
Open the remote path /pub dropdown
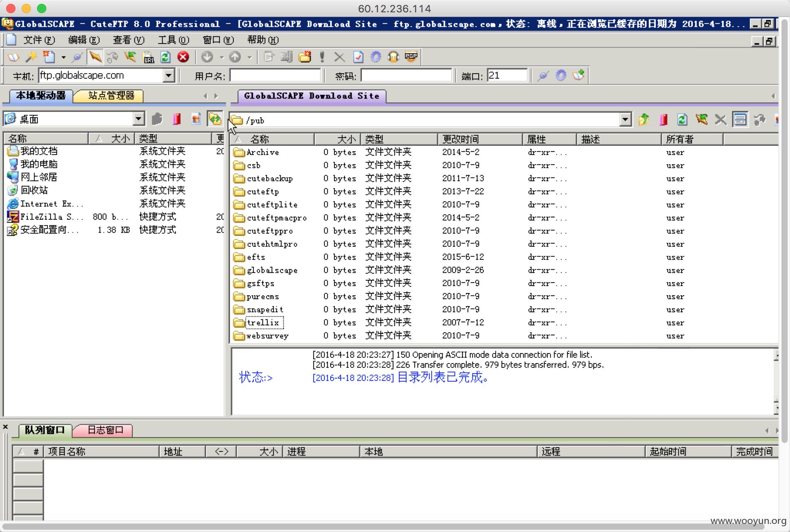[x=626, y=120]
